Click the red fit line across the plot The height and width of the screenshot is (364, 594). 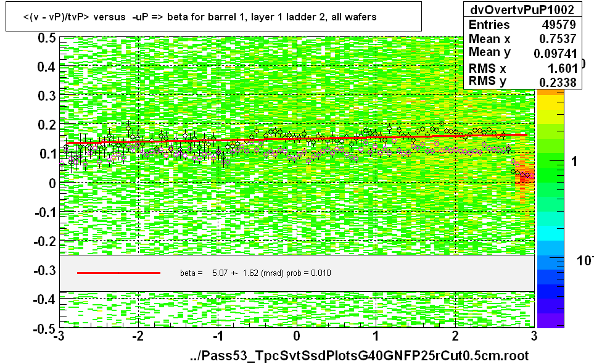(x=297, y=139)
